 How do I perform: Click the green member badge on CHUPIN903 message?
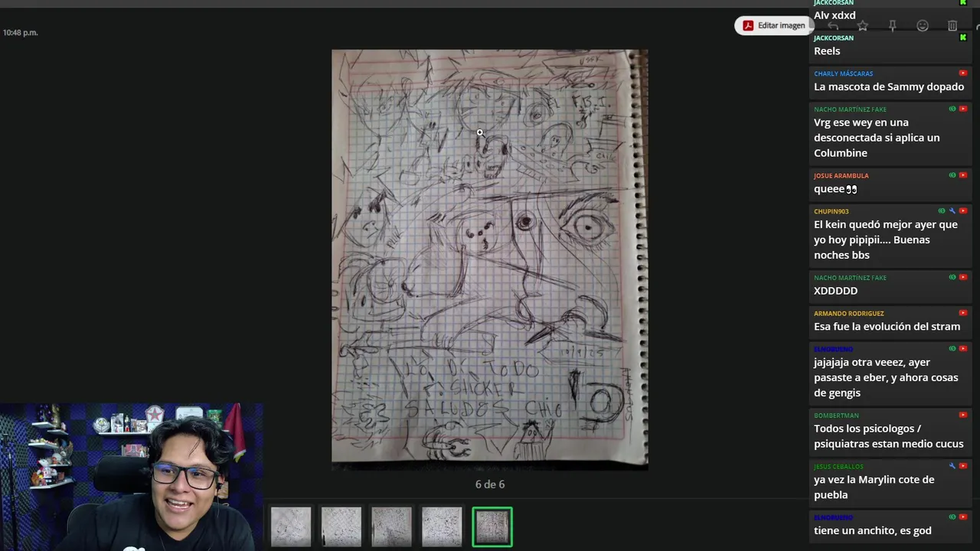(x=942, y=211)
